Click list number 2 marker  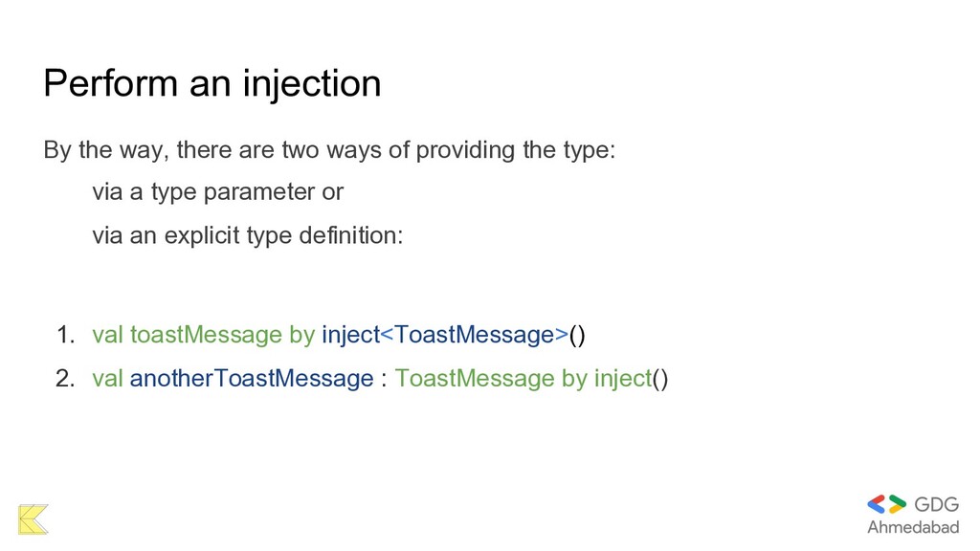(x=65, y=379)
